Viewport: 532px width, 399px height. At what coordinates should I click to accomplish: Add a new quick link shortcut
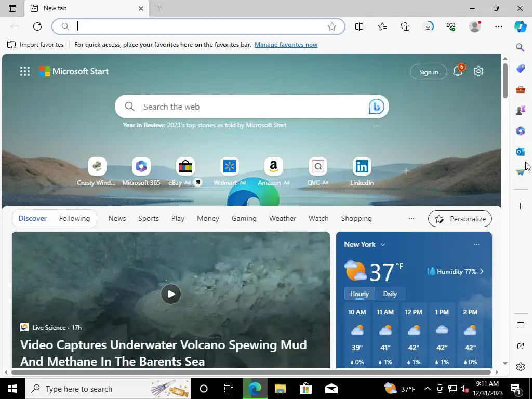click(406, 171)
